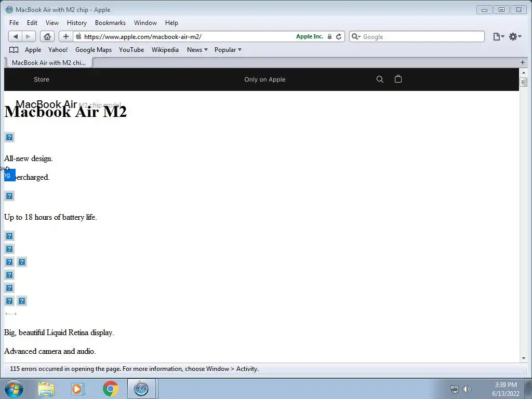532x399 pixels.
Task: Click the "Macbook Air M2" heading
Action: click(65, 112)
